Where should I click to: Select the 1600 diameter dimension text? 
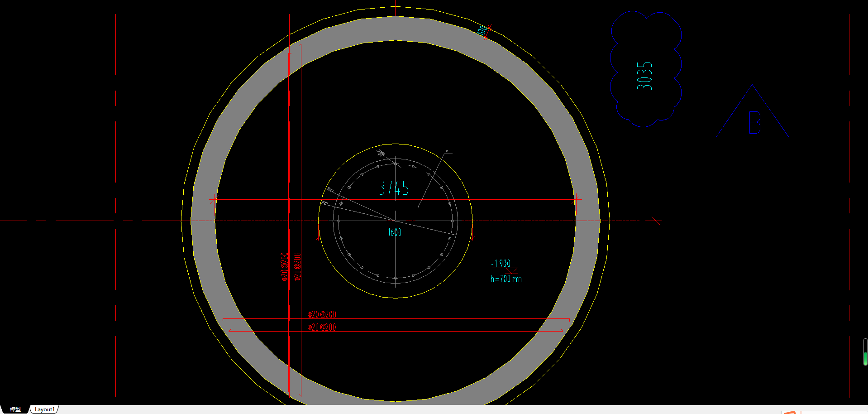click(394, 232)
